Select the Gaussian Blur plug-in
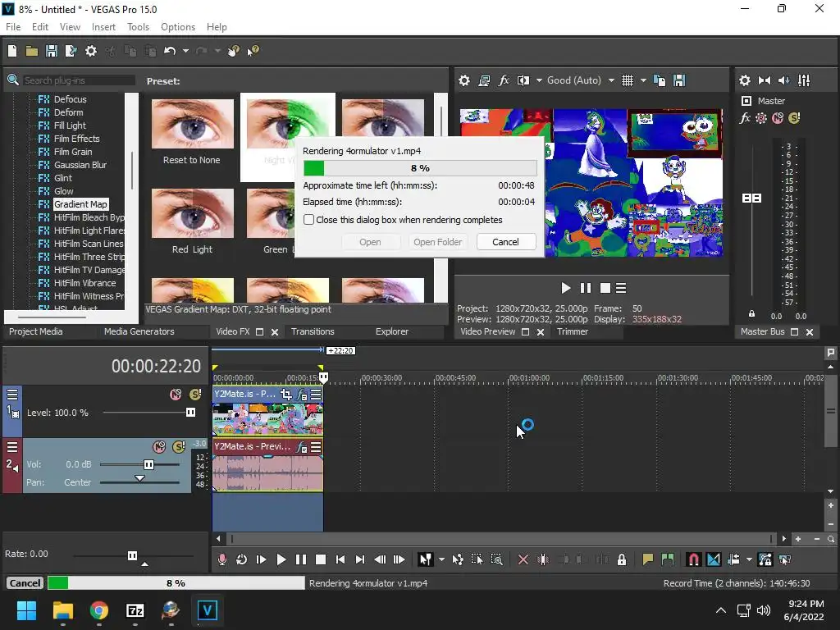 [80, 165]
